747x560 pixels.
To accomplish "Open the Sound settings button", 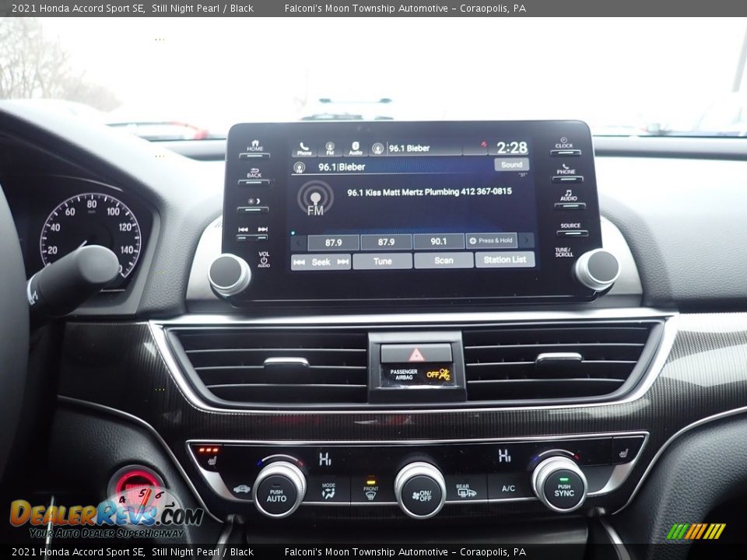I will (511, 165).
